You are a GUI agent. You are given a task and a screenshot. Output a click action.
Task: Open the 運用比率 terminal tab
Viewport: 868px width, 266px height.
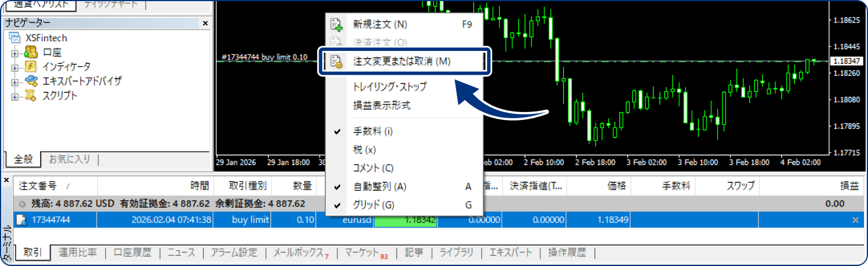[78, 252]
